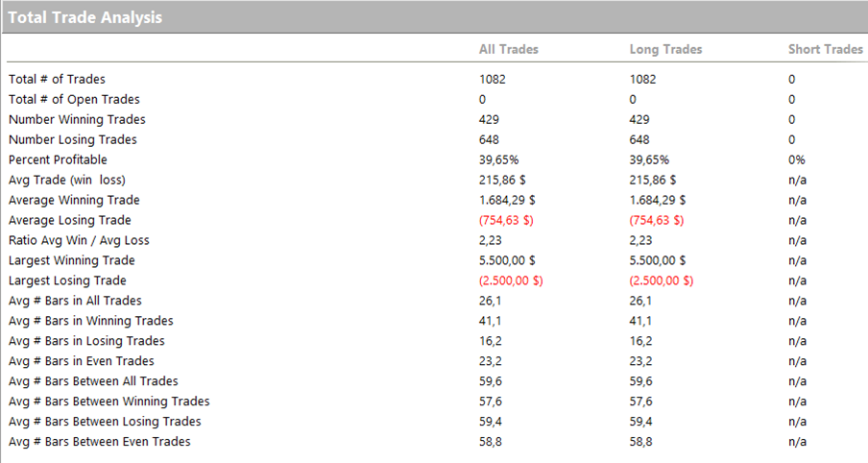Click the Percent Profitable row label

tap(58, 160)
